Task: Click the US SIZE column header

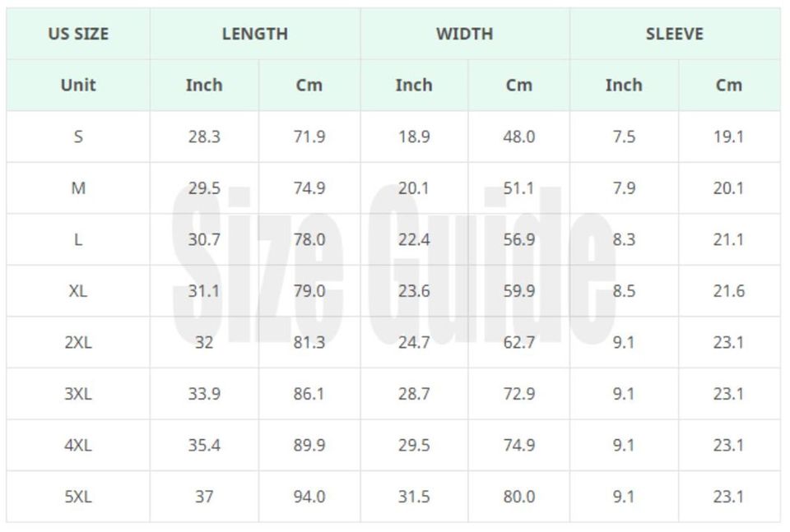Action: point(78,34)
